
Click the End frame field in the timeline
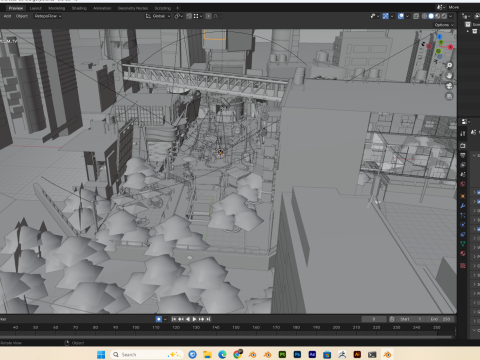click(x=440, y=319)
